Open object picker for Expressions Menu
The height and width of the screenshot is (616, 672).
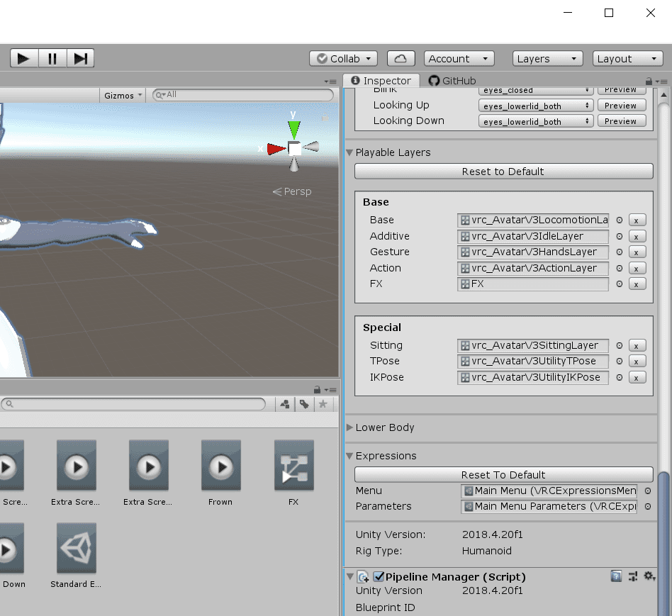tap(648, 491)
